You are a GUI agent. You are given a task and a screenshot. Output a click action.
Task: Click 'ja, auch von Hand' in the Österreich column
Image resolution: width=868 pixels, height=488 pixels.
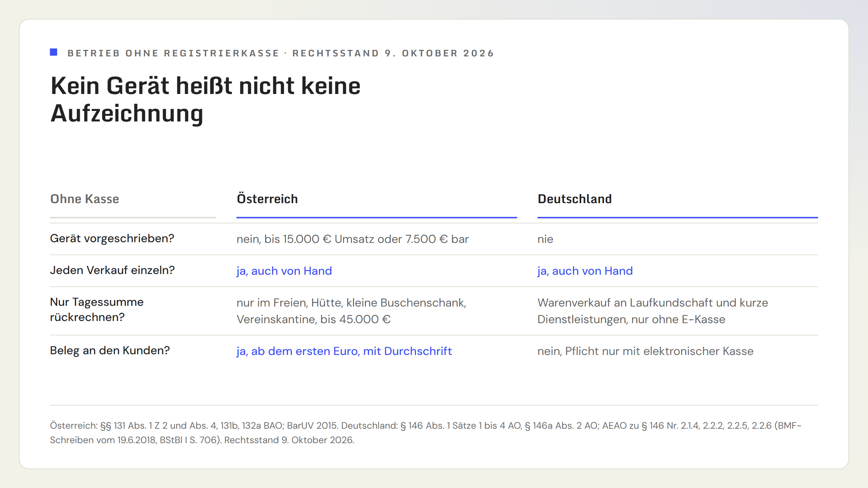(x=284, y=271)
